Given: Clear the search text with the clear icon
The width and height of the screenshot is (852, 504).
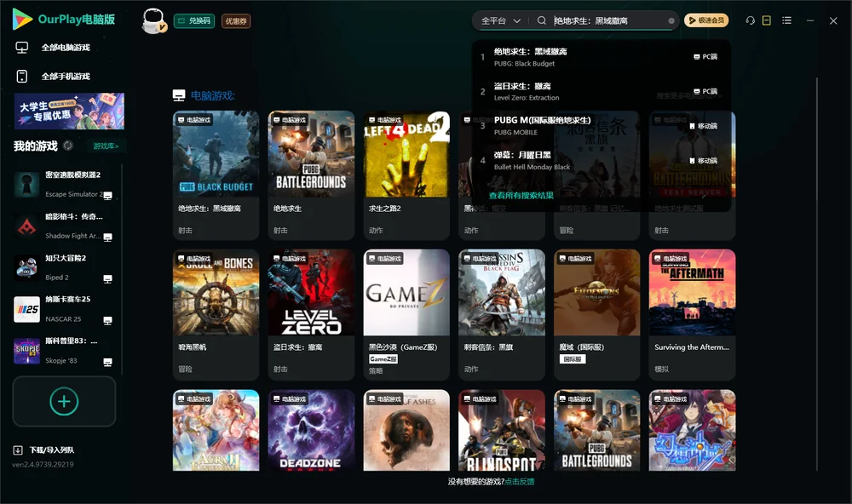Looking at the screenshot, I should (671, 20).
